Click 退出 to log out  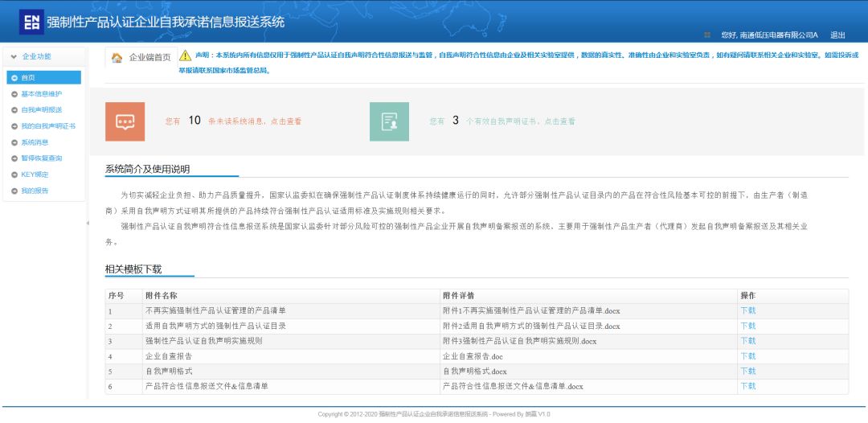pyautogui.click(x=837, y=35)
